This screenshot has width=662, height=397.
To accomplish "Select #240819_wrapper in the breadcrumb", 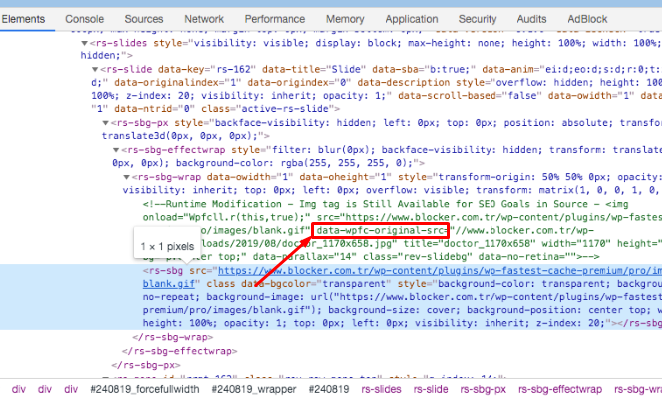I will click(254, 389).
